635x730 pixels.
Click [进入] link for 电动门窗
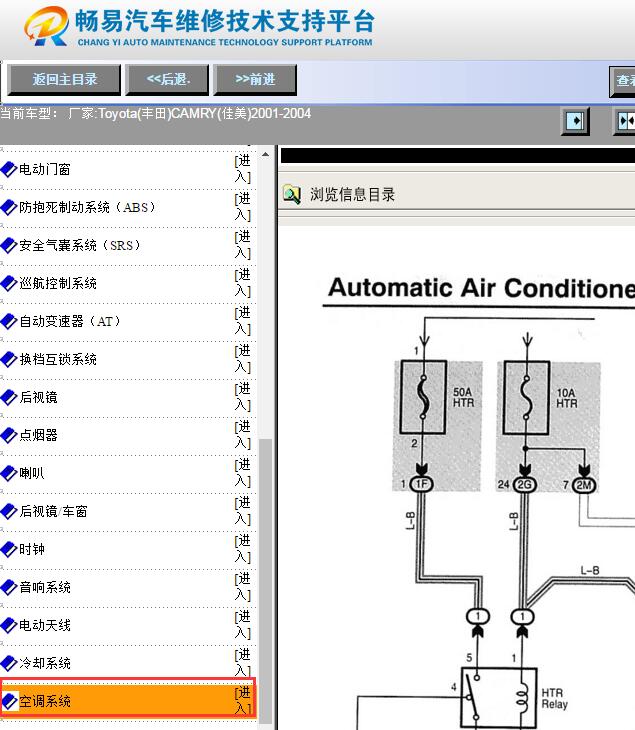click(x=243, y=169)
